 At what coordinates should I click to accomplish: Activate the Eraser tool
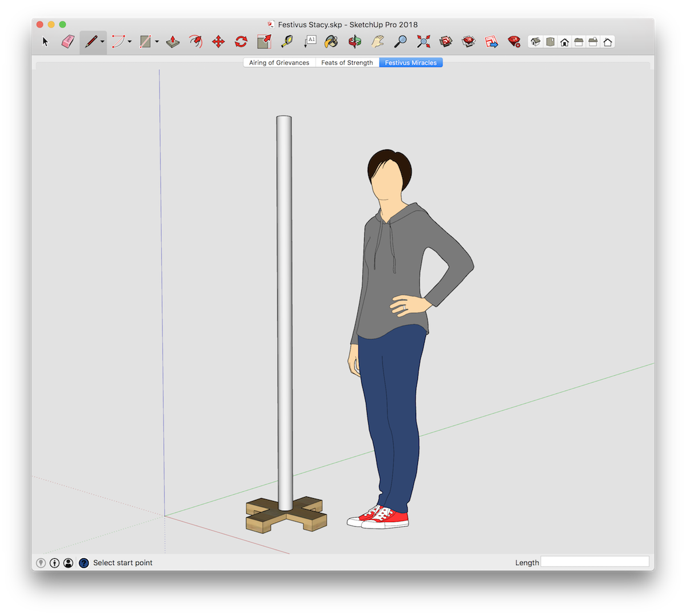67,41
